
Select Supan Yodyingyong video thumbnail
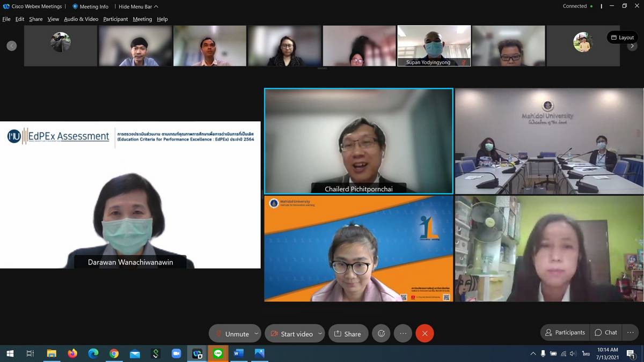(434, 46)
